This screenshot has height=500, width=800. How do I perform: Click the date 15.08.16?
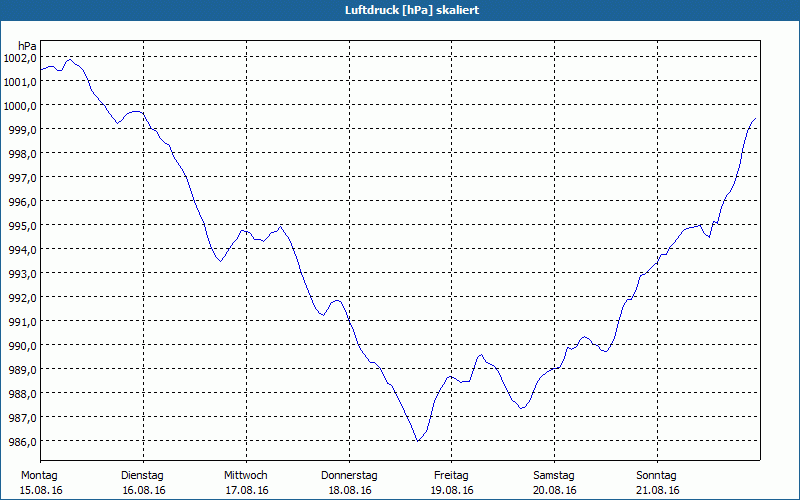tap(41, 490)
